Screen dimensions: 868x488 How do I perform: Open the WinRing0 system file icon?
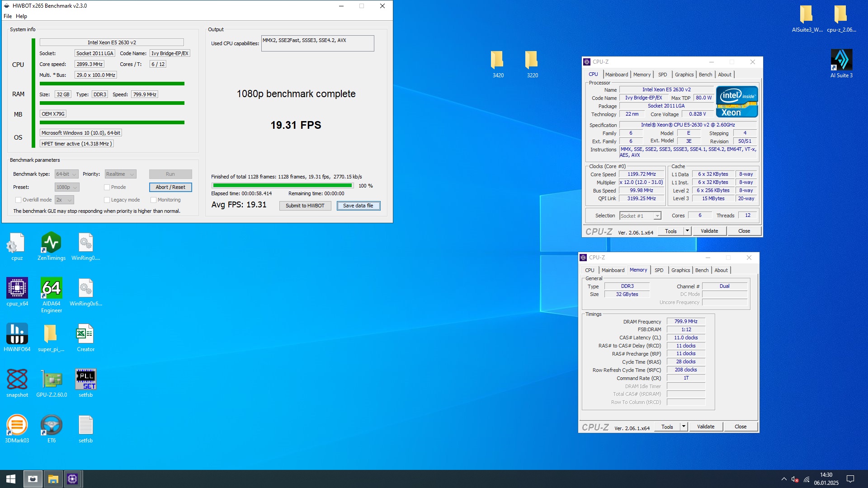tap(85, 246)
